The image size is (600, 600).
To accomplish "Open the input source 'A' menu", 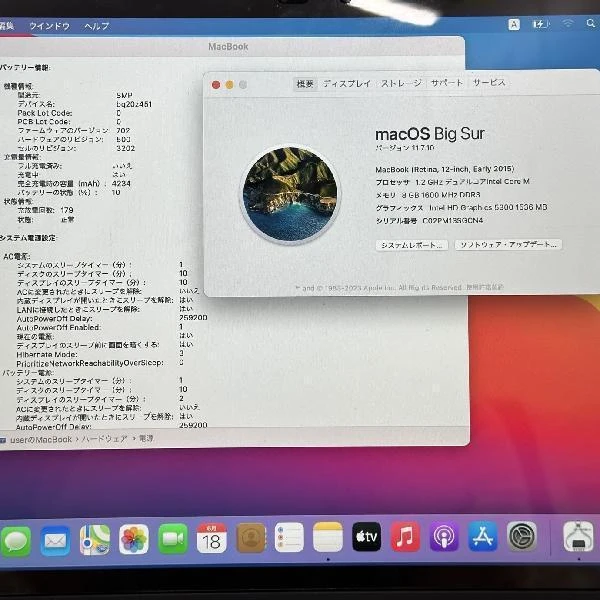I will 514,24.
